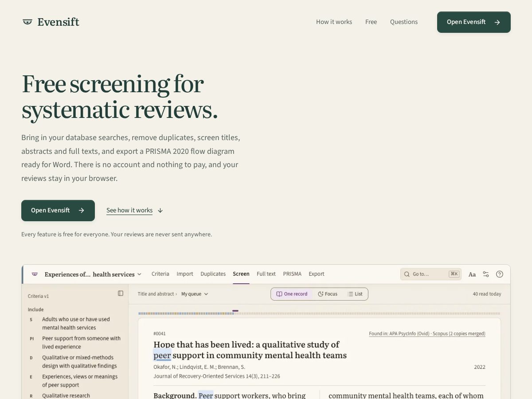Viewport: 532px width, 399px height.
Task: Click the small app logo beside the review name
Action: click(x=35, y=274)
